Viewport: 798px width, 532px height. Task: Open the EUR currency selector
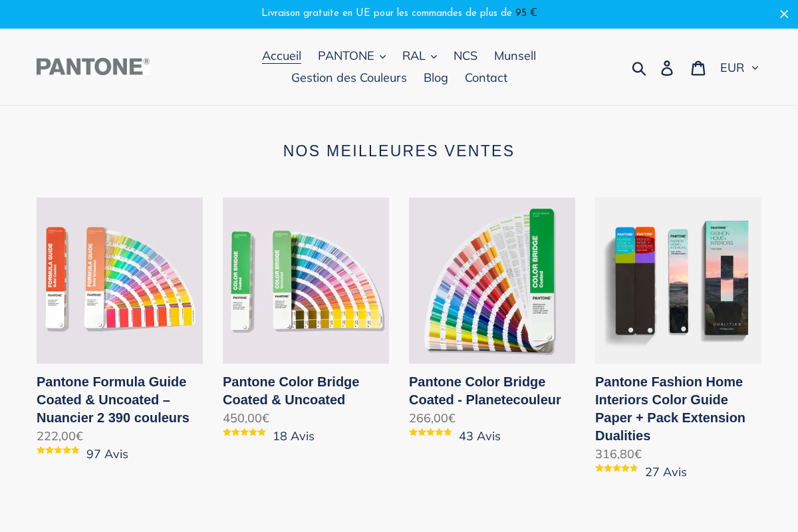[737, 67]
